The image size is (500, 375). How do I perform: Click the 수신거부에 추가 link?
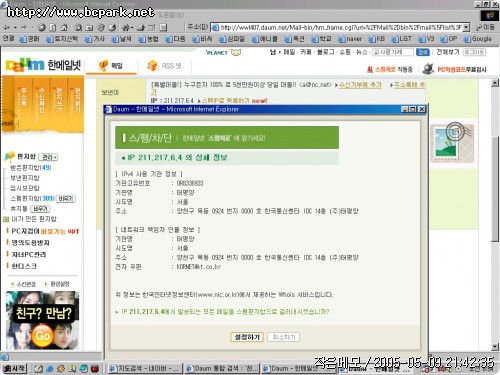click(x=360, y=85)
